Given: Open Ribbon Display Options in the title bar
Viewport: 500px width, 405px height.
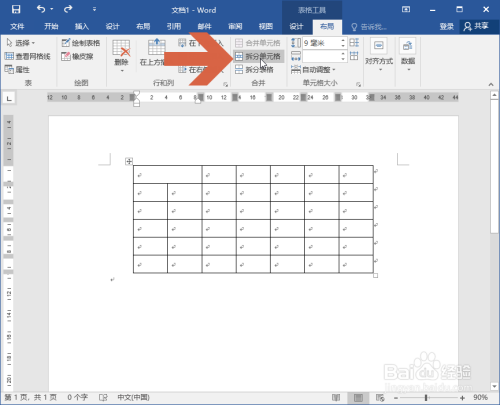Looking at the screenshot, I should pyautogui.click(x=406, y=9).
